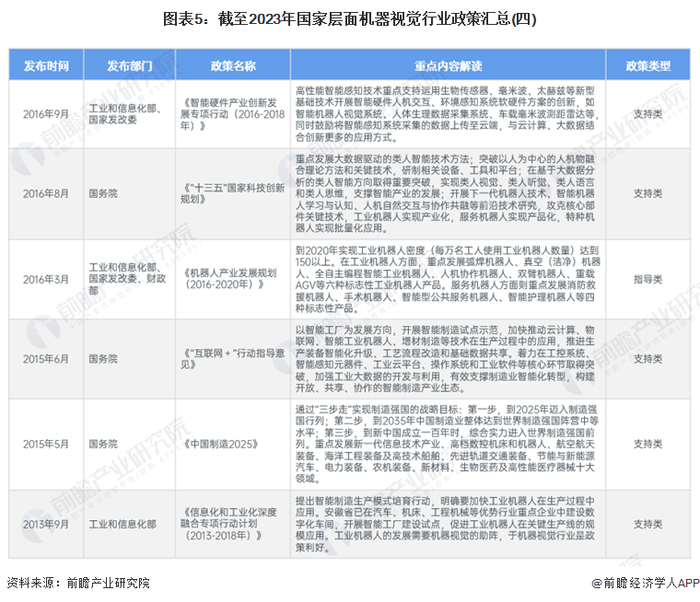Click content paragraph starting 通过"三步走"
This screenshot has width=700, height=602.
click(x=447, y=444)
